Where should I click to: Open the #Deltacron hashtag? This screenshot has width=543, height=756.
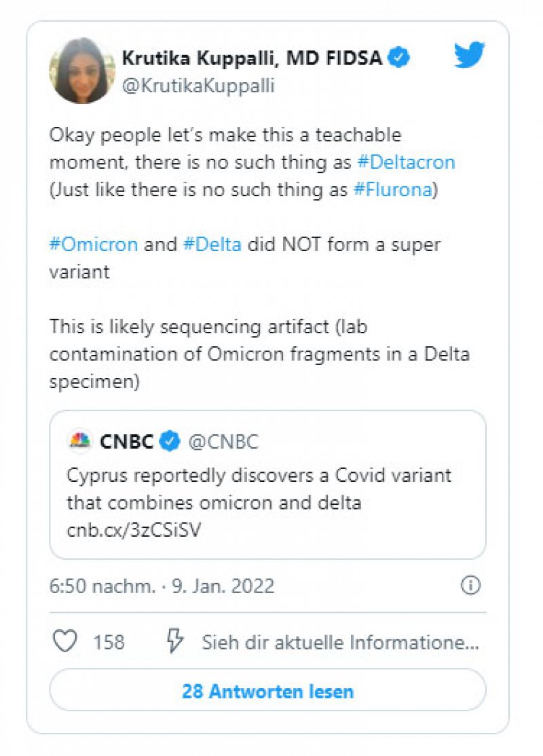pos(405,162)
